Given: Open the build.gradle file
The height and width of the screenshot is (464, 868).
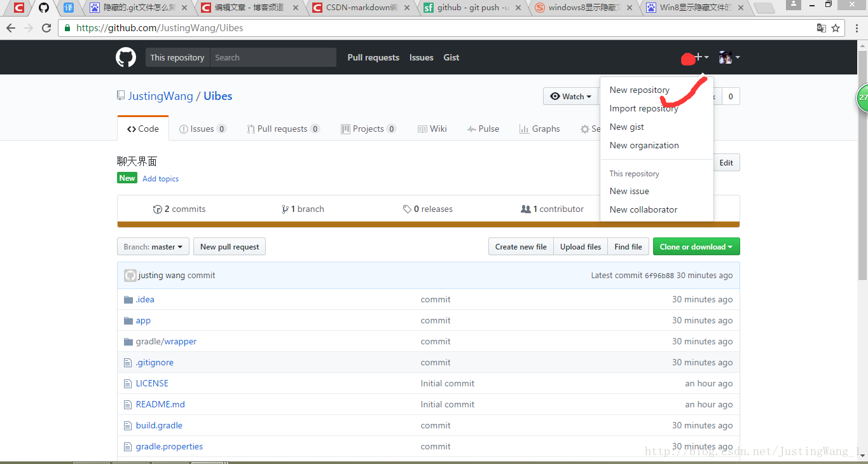Looking at the screenshot, I should pos(159,425).
